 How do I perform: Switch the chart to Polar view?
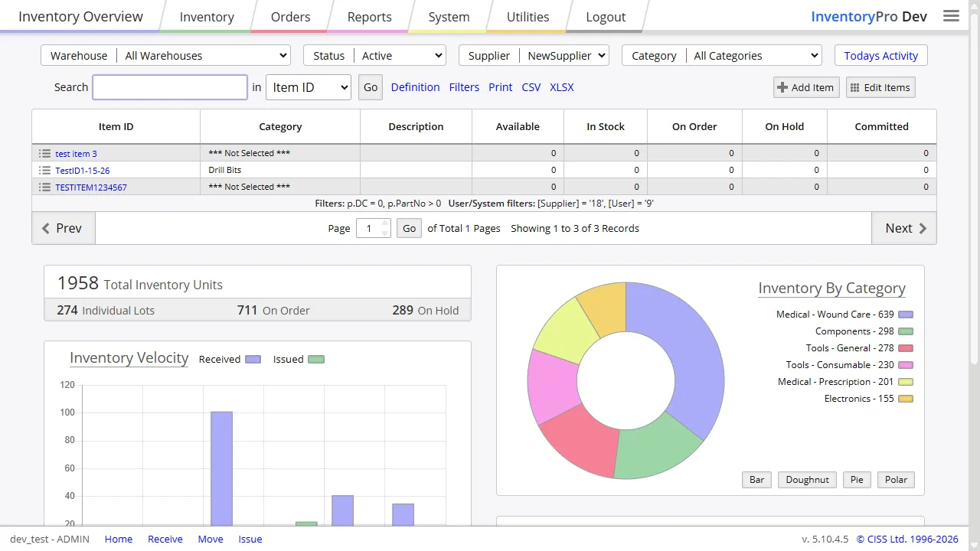[895, 479]
